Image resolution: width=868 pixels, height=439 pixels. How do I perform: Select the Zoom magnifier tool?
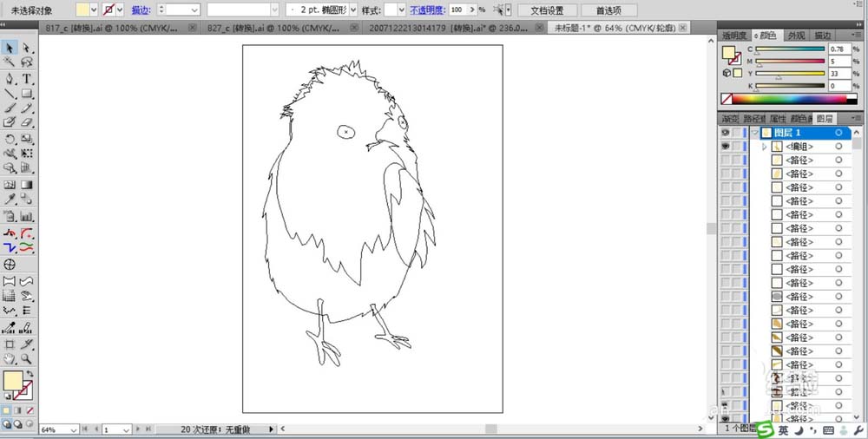[27, 358]
